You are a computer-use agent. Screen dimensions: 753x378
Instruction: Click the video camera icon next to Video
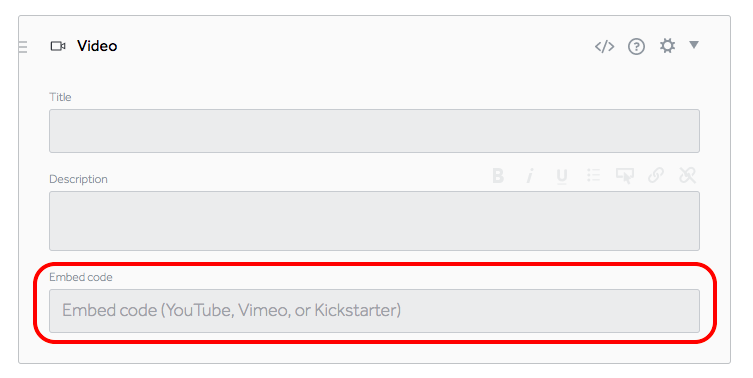58,46
